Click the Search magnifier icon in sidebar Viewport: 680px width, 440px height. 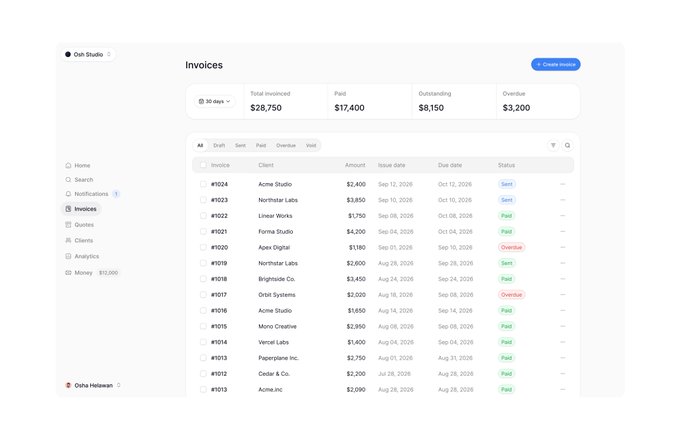point(68,179)
